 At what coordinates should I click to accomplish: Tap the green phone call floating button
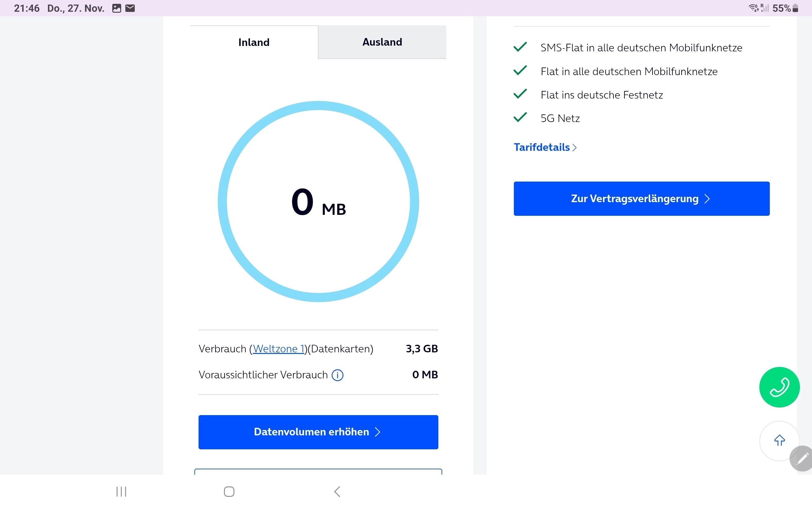779,387
